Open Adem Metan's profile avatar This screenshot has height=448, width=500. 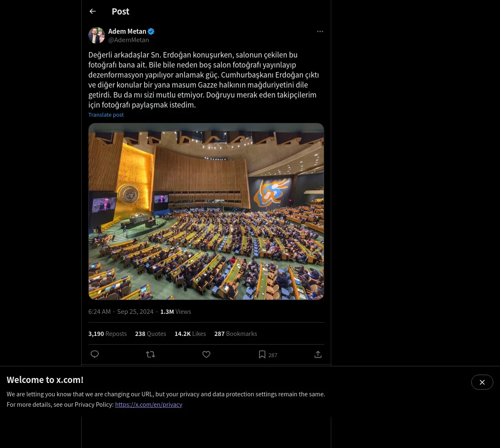[x=97, y=35]
